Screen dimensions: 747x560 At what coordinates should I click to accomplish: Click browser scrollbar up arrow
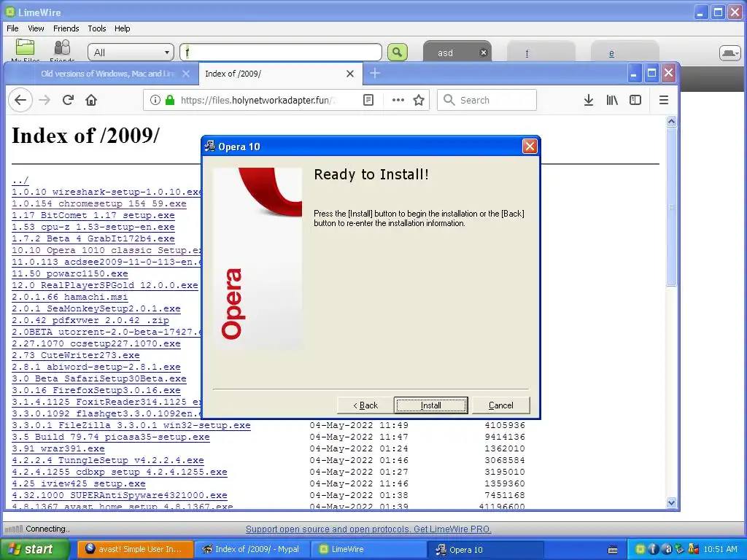671,122
